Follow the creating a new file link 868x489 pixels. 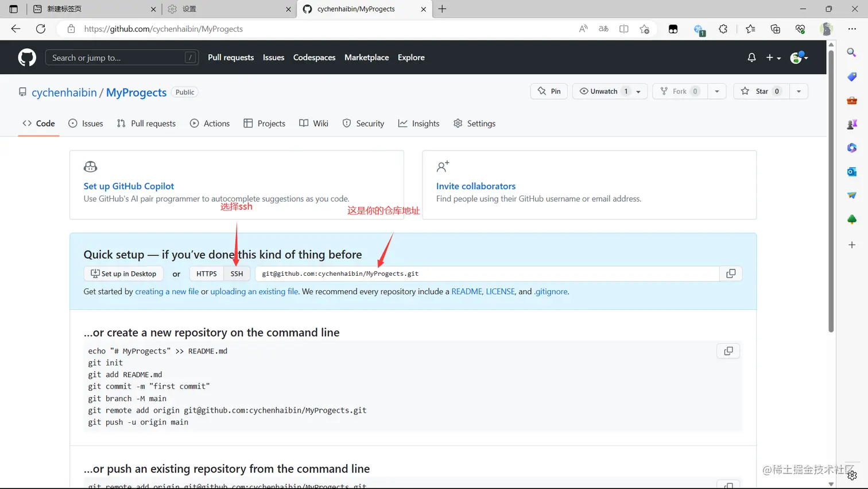167,291
